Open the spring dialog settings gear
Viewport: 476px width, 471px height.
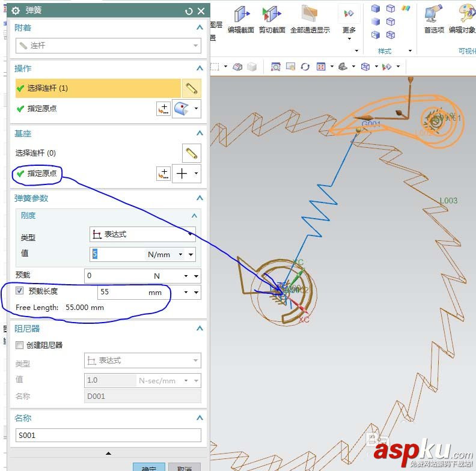pos(16,11)
